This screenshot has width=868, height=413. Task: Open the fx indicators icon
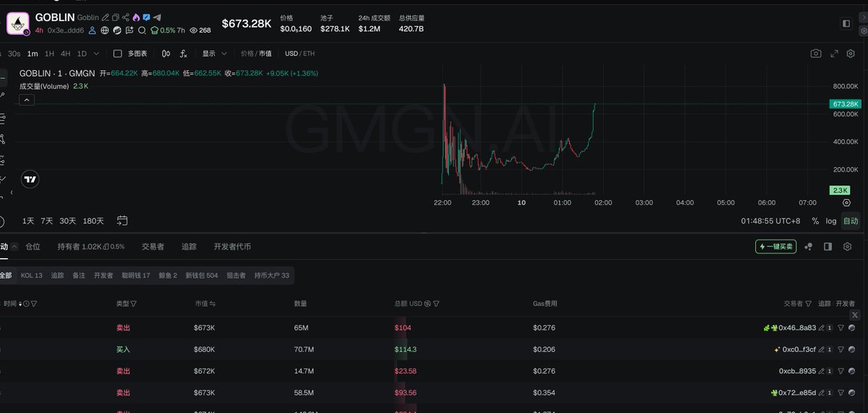click(184, 54)
